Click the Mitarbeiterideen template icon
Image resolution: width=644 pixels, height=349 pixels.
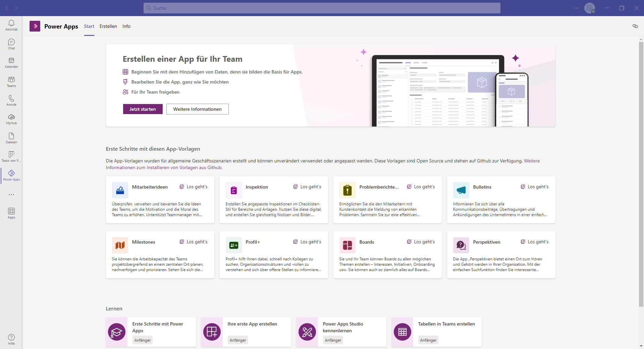[x=120, y=190]
